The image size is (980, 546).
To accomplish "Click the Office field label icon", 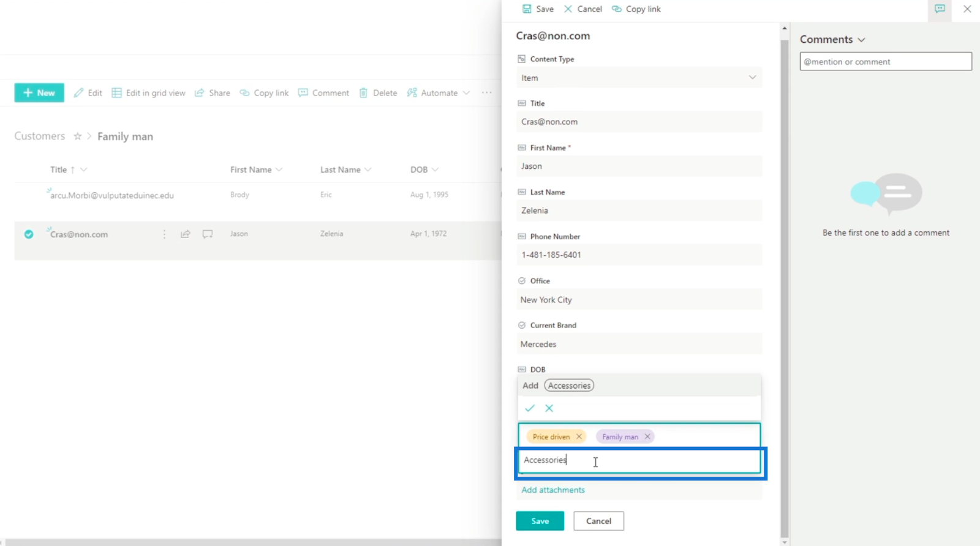I will pos(522,281).
